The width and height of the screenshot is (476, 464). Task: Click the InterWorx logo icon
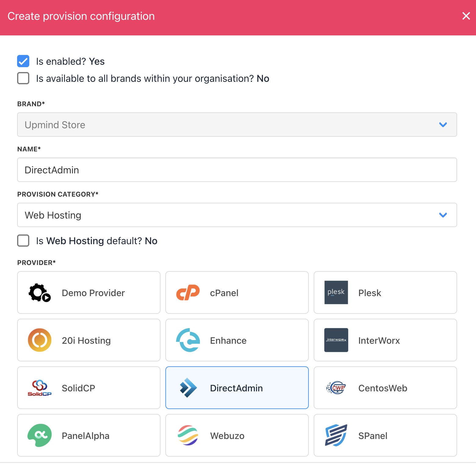(336, 340)
